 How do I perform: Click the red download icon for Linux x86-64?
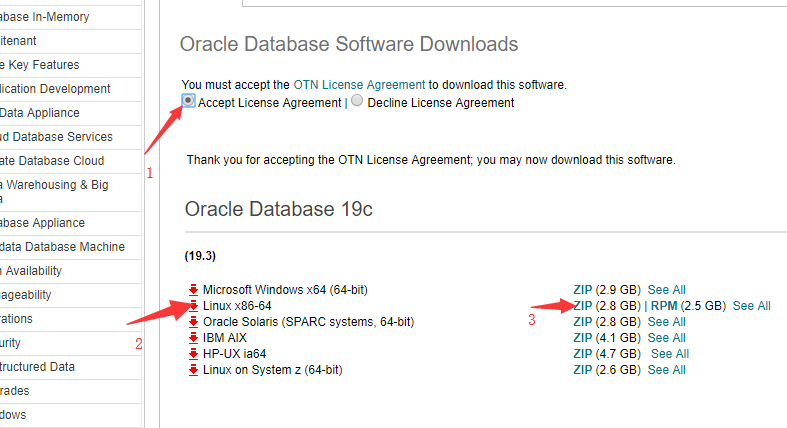point(194,306)
